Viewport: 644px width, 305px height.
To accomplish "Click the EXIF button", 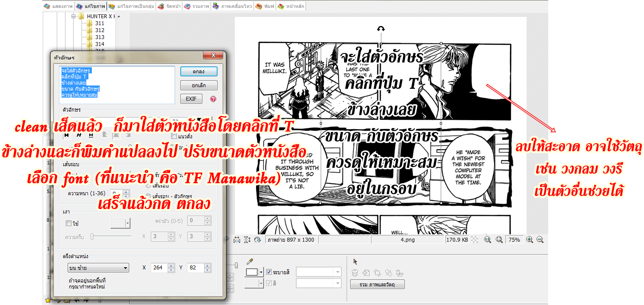I will click(191, 99).
